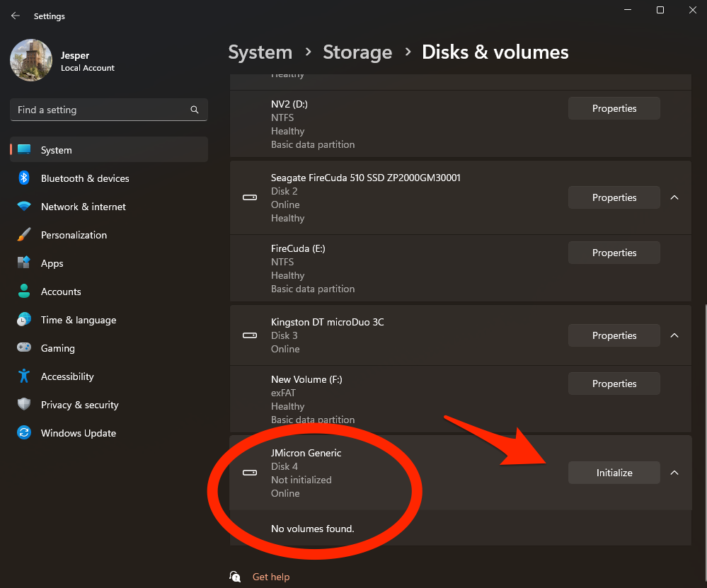Open Bluetooth & devices settings

pos(109,178)
